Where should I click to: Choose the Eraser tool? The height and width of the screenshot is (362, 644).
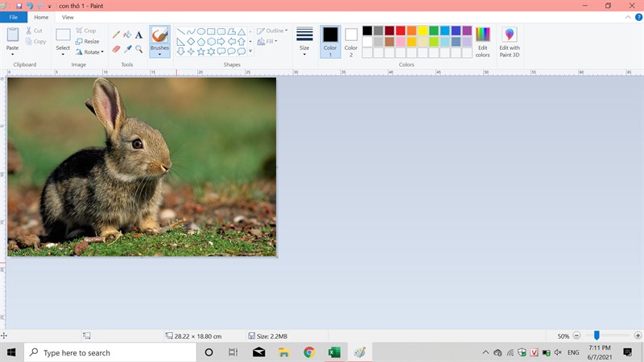pos(117,49)
